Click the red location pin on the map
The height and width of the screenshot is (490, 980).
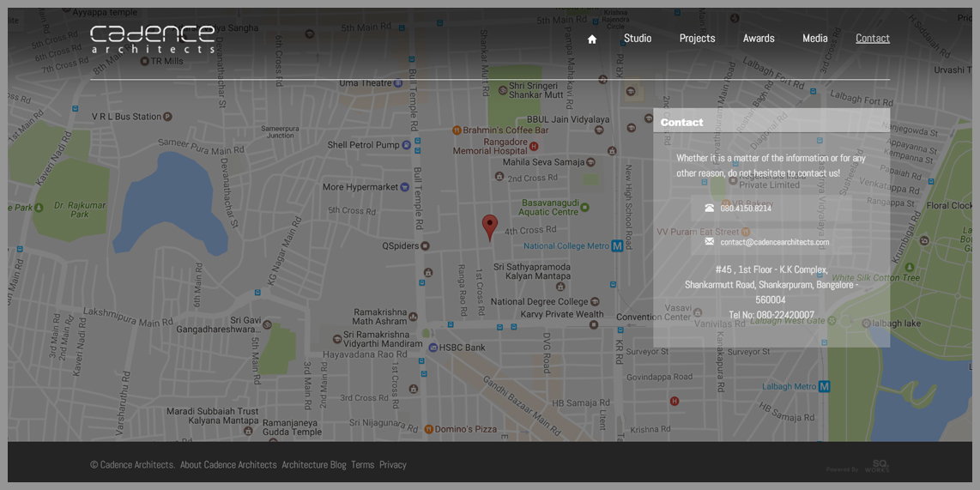[x=489, y=227]
